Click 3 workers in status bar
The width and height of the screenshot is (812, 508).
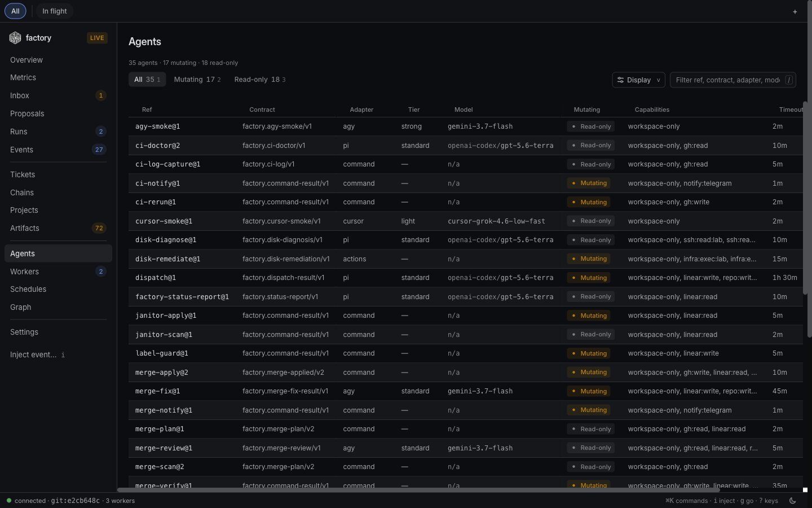coord(120,501)
